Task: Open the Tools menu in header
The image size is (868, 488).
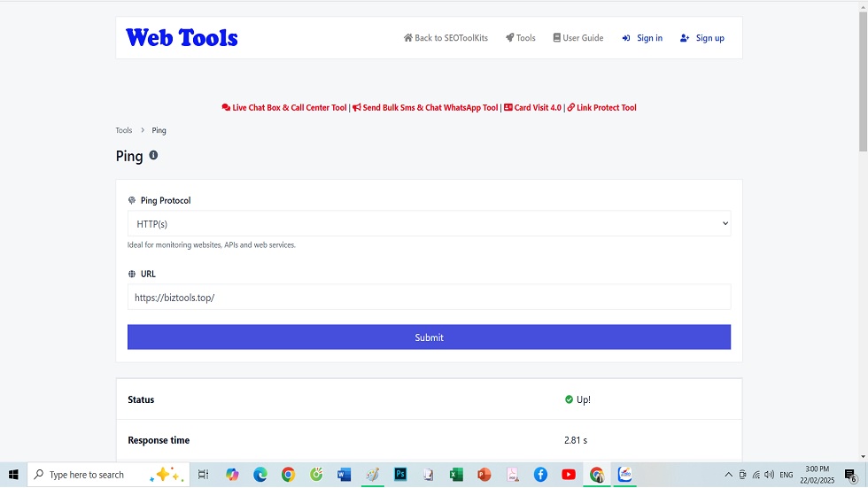Action: point(521,38)
